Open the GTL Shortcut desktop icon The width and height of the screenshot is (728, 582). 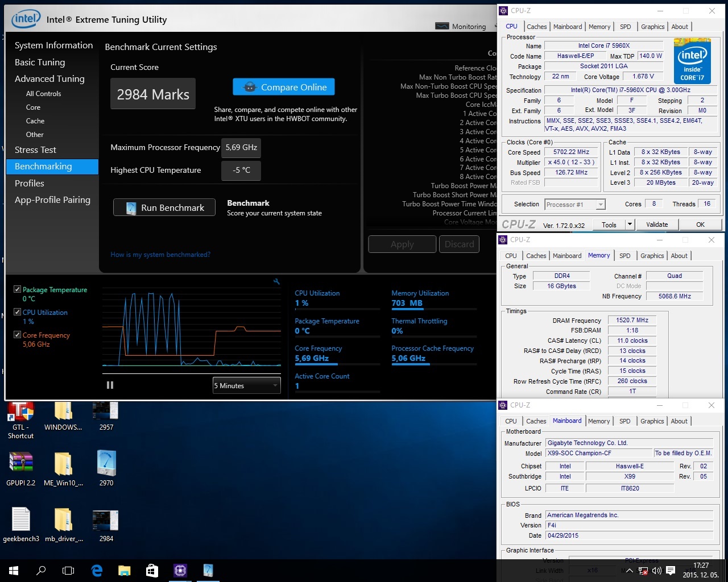click(x=20, y=420)
